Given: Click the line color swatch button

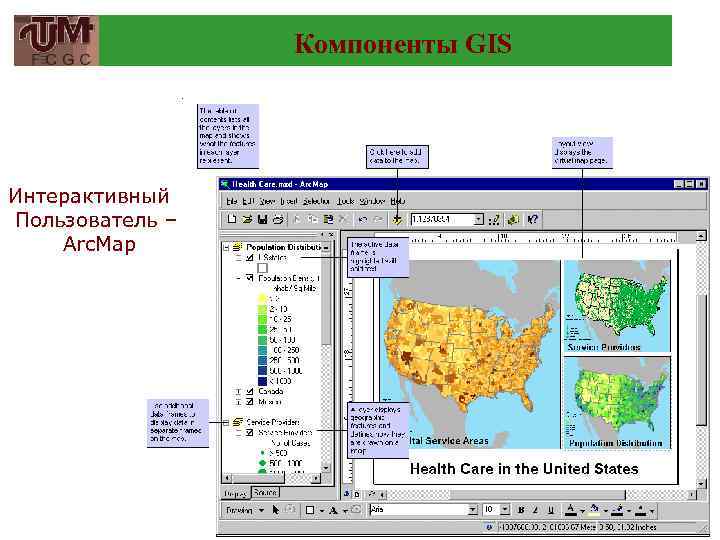Looking at the screenshot, I should (x=618, y=510).
